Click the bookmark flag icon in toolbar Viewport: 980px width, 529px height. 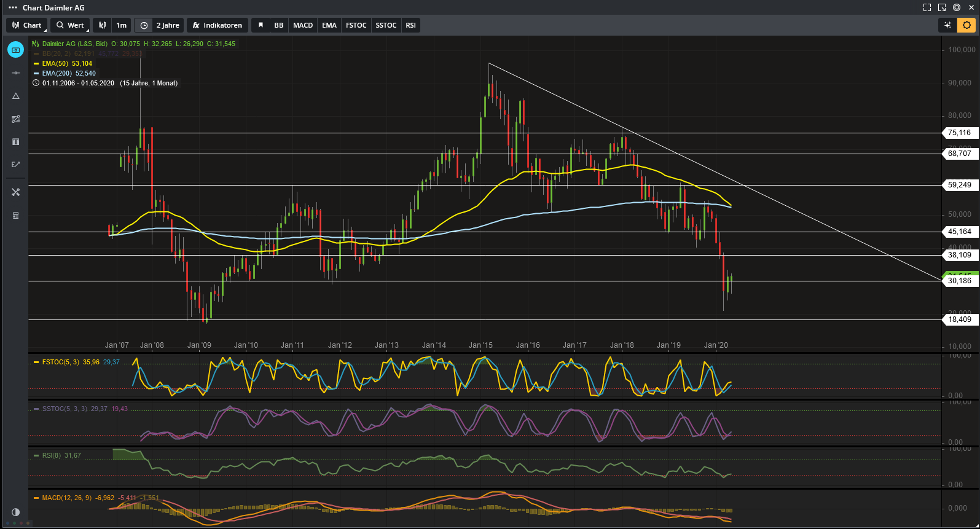[x=261, y=25]
